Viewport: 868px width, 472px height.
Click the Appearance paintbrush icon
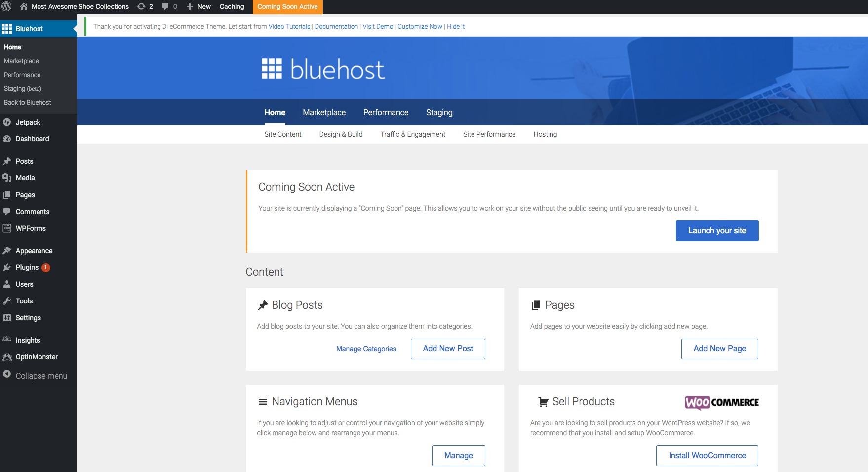(7, 251)
